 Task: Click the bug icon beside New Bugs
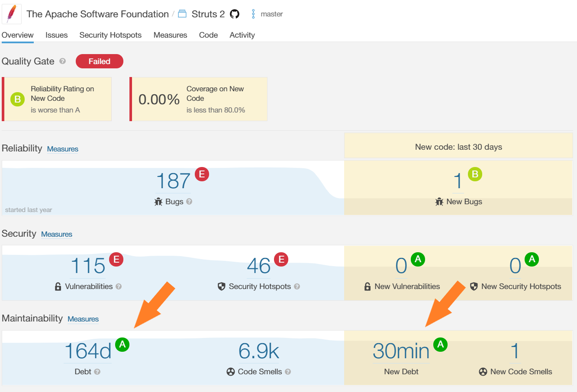[x=439, y=202]
